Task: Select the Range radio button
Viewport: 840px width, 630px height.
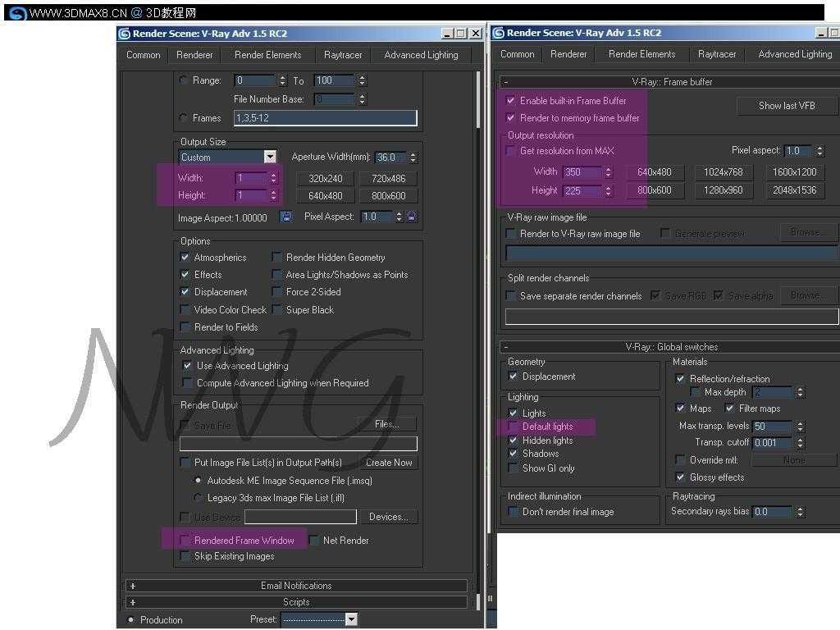Action: pyautogui.click(x=183, y=80)
